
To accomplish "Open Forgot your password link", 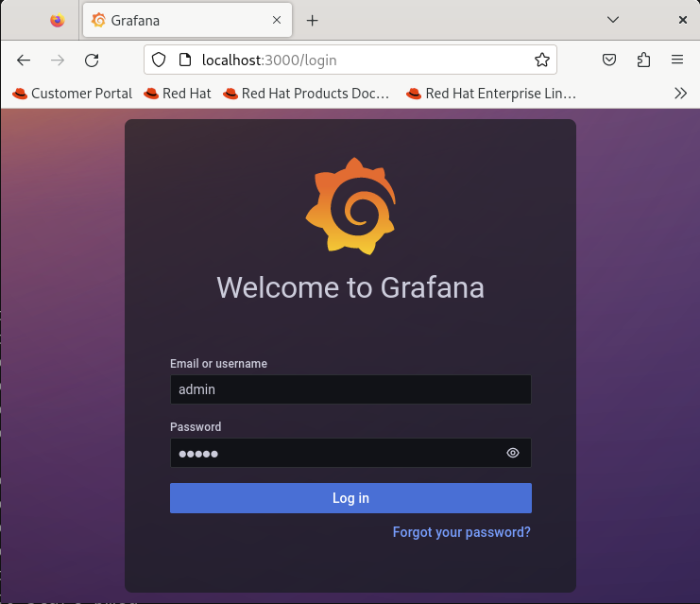I will pyautogui.click(x=462, y=532).
